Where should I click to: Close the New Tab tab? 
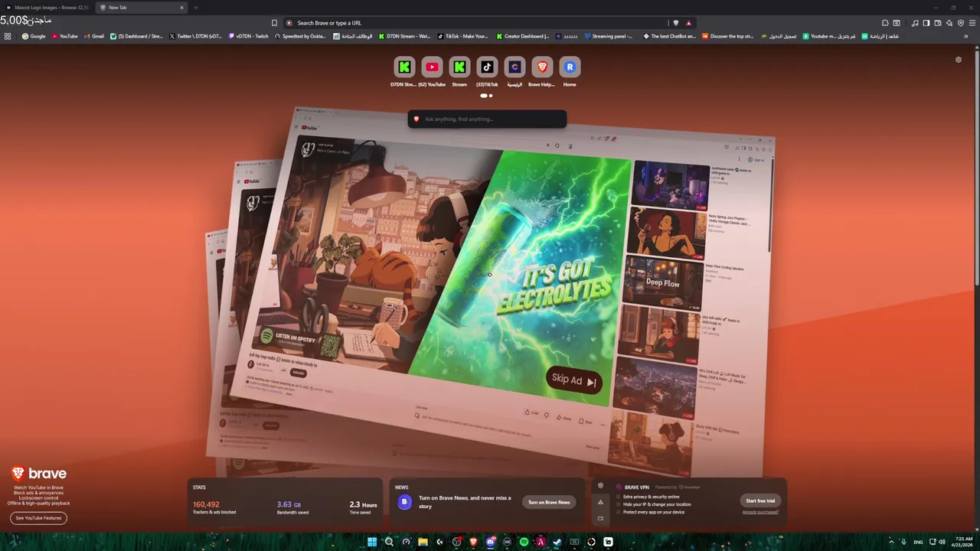pyautogui.click(x=181, y=8)
